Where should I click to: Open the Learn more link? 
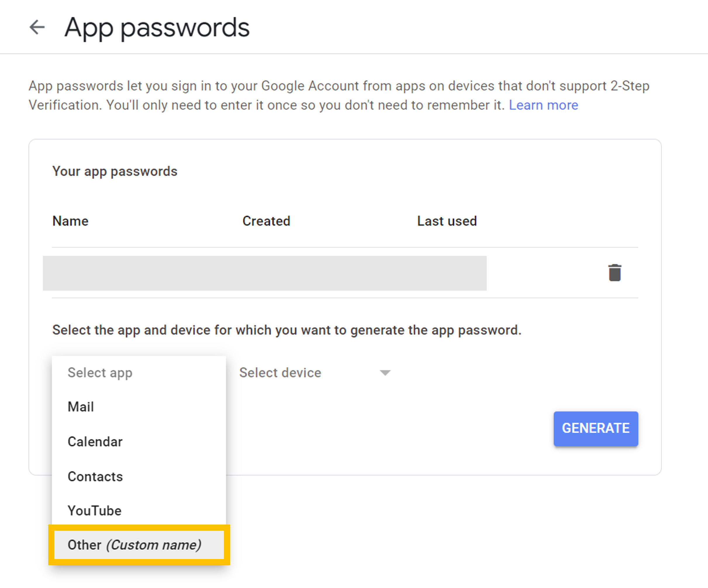pyautogui.click(x=543, y=105)
